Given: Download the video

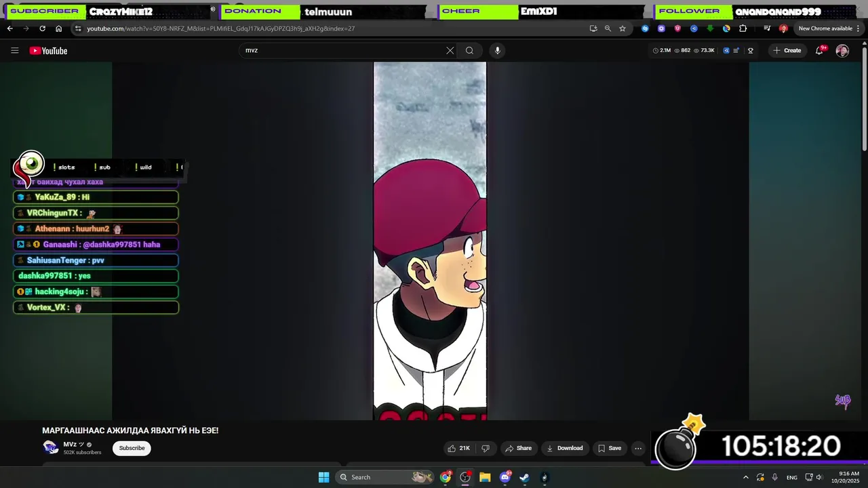Looking at the screenshot, I should point(565,448).
